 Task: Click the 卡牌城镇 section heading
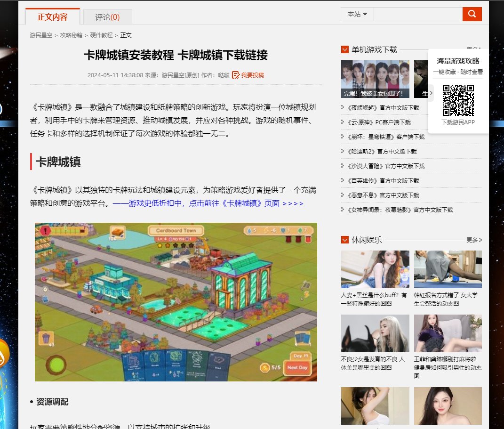pos(58,162)
